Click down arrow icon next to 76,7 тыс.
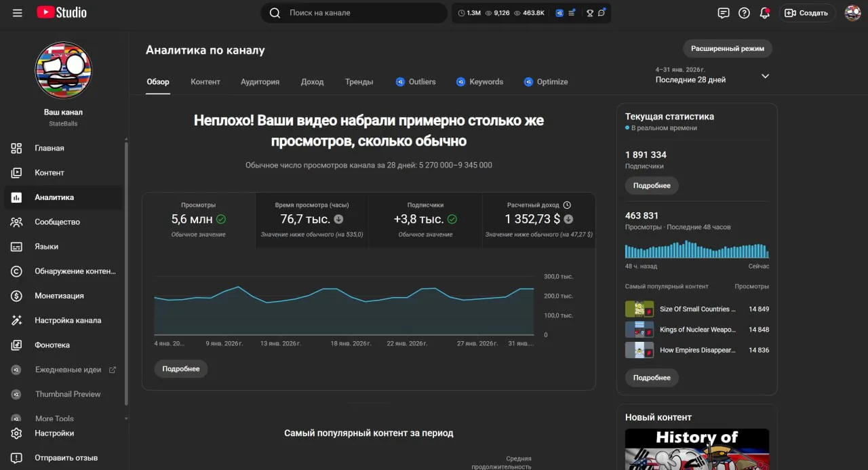868x470 pixels. [338, 219]
